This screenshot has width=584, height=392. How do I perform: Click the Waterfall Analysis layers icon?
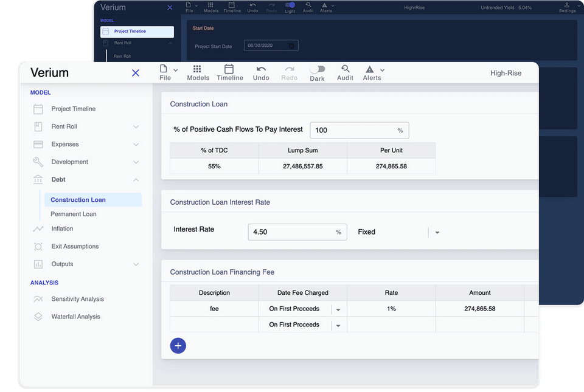click(38, 317)
